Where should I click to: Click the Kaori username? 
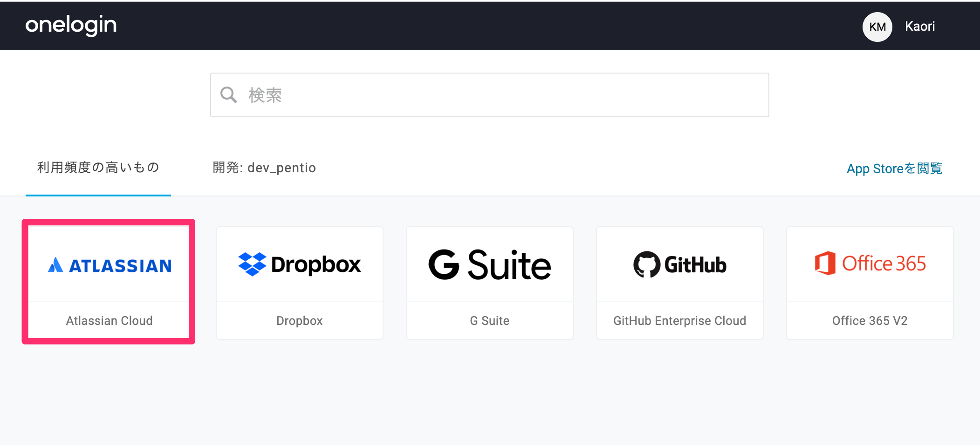pos(919,26)
